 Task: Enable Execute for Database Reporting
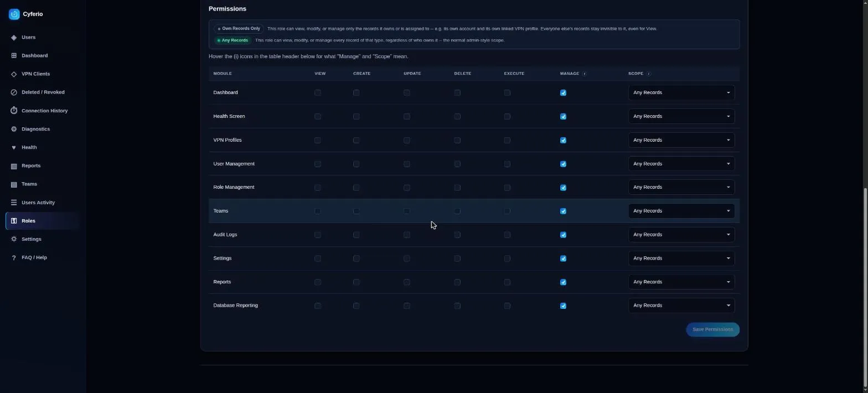click(x=507, y=306)
